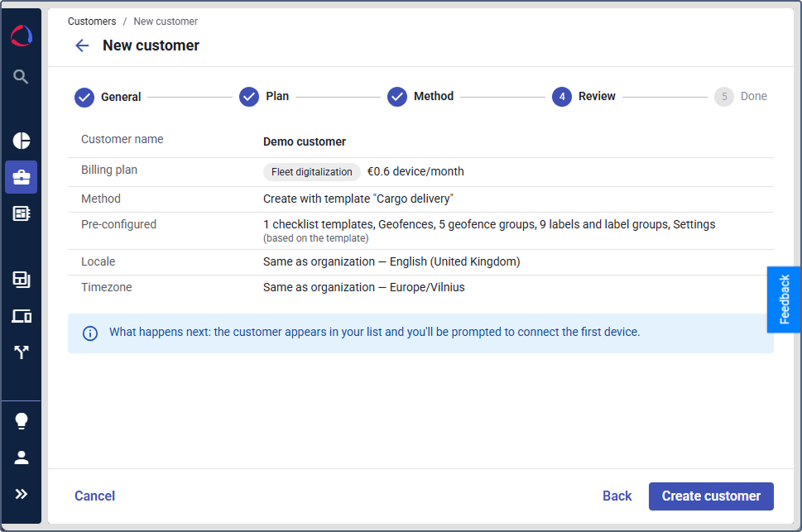Click the lightbulb tips icon
Viewport: 802px width, 532px height.
(x=22, y=421)
